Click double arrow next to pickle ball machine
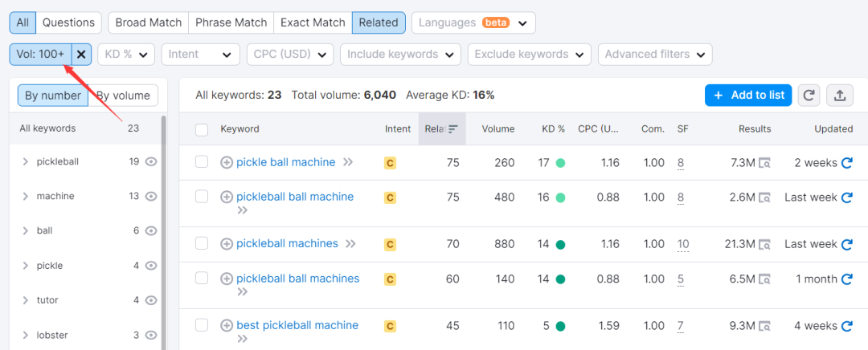This screenshot has height=350, width=868. click(x=348, y=163)
